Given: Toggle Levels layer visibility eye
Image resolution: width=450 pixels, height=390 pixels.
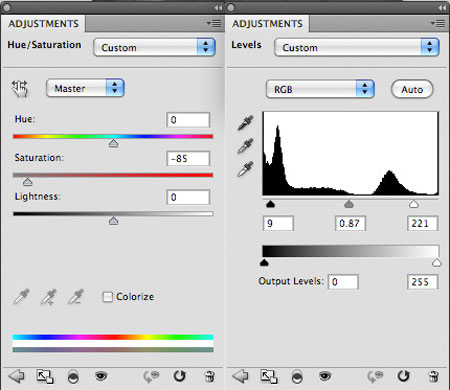Looking at the screenshot, I should (x=325, y=377).
